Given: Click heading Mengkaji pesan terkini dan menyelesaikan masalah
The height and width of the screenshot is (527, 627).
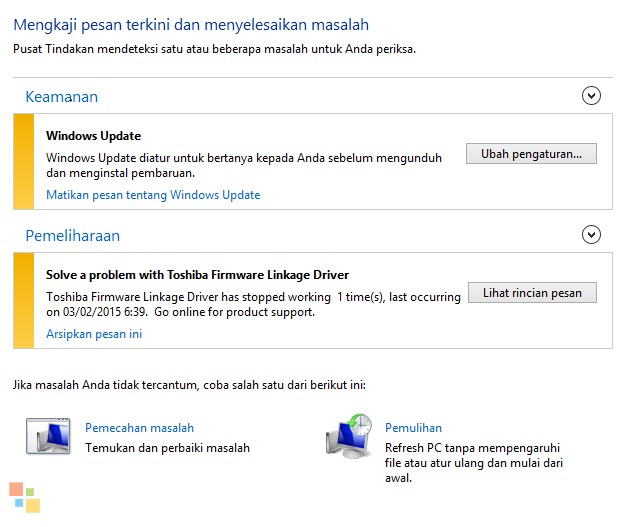Looking at the screenshot, I should click(191, 25).
